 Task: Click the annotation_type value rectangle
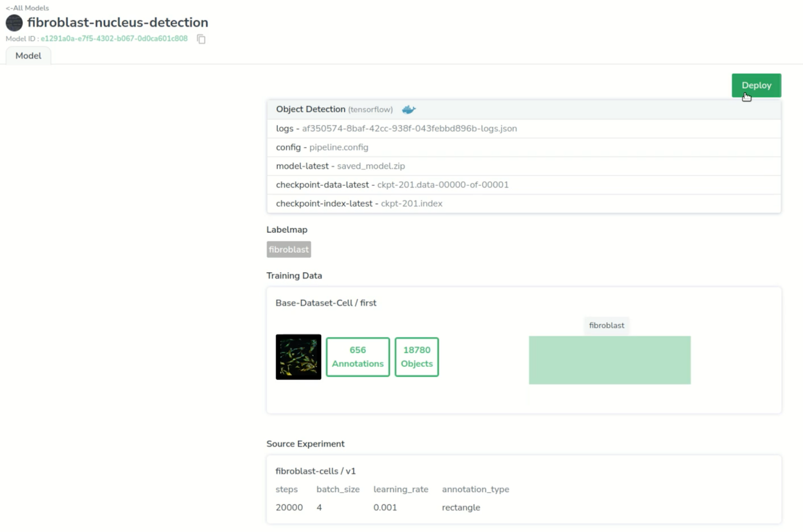(461, 507)
